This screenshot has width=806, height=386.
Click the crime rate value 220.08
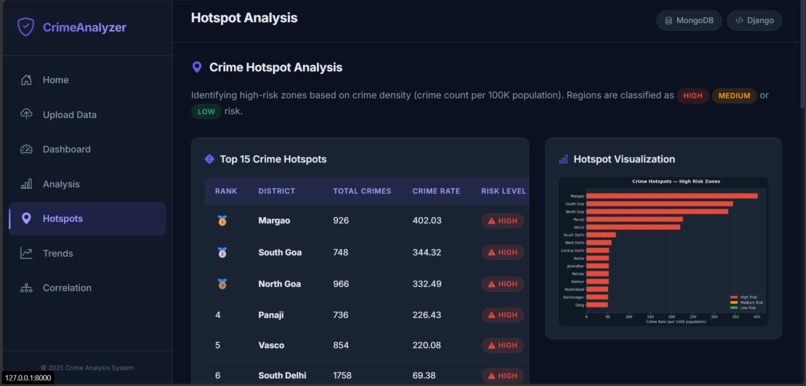427,345
